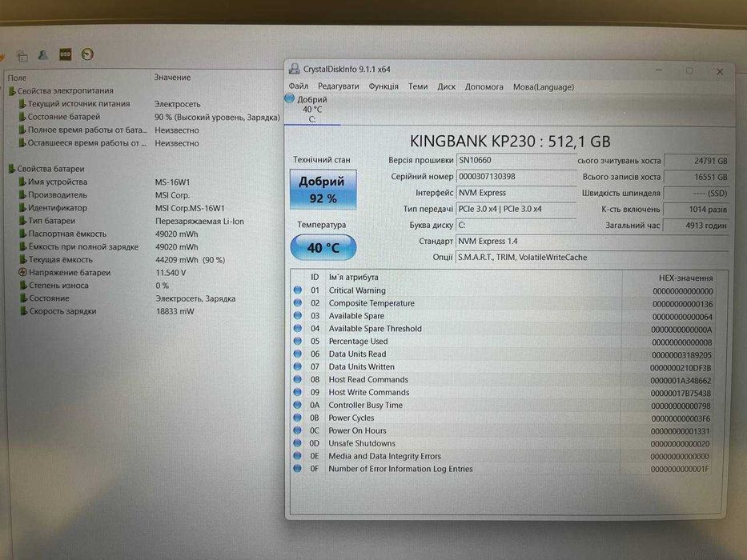Close the CrystalDiskInfo window
The width and height of the screenshot is (747, 560).
[720, 71]
